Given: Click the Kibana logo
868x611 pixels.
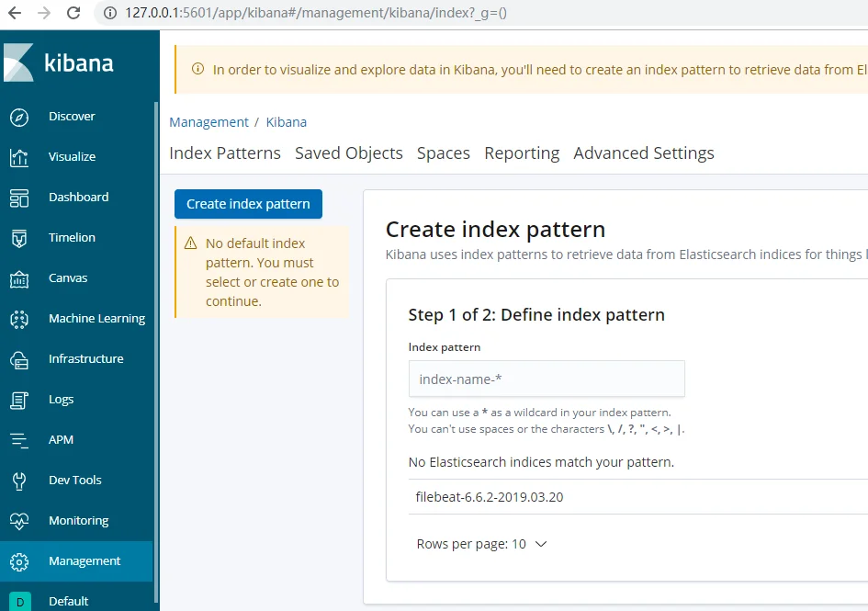Looking at the screenshot, I should (60, 62).
